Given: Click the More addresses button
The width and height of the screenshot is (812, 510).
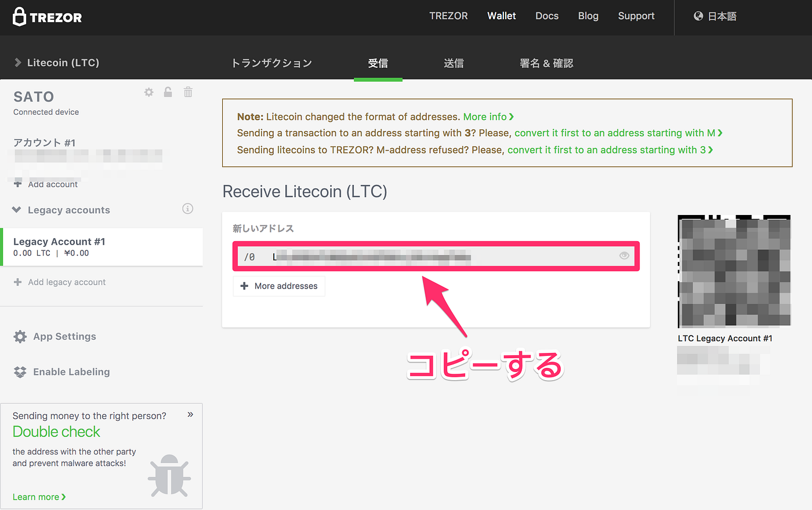Looking at the screenshot, I should (279, 286).
